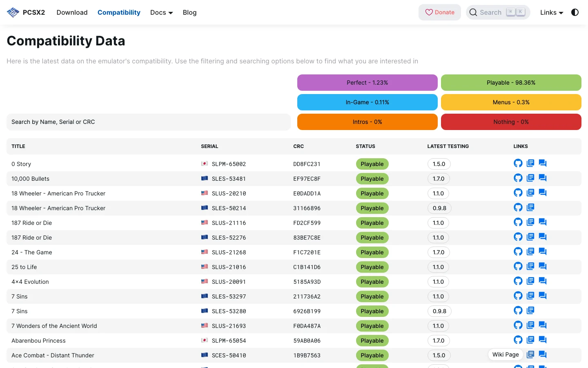Open GitHub icon for 7 Sins SLES-53280
The image size is (588, 368).
tap(518, 310)
